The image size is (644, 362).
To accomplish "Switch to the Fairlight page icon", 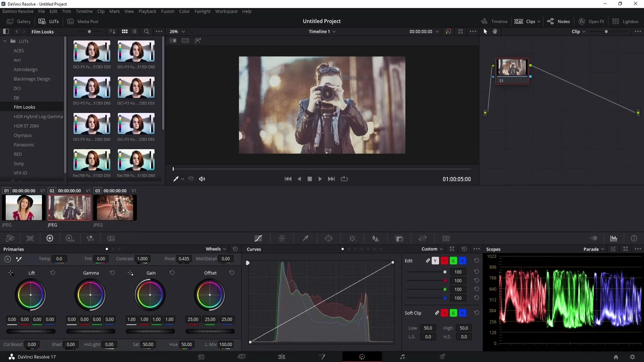I will coord(402,357).
